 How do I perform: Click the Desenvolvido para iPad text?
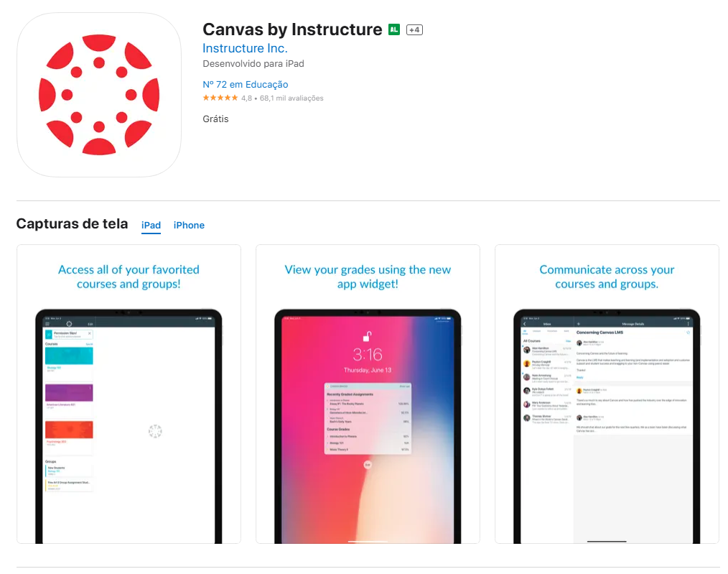tap(253, 64)
